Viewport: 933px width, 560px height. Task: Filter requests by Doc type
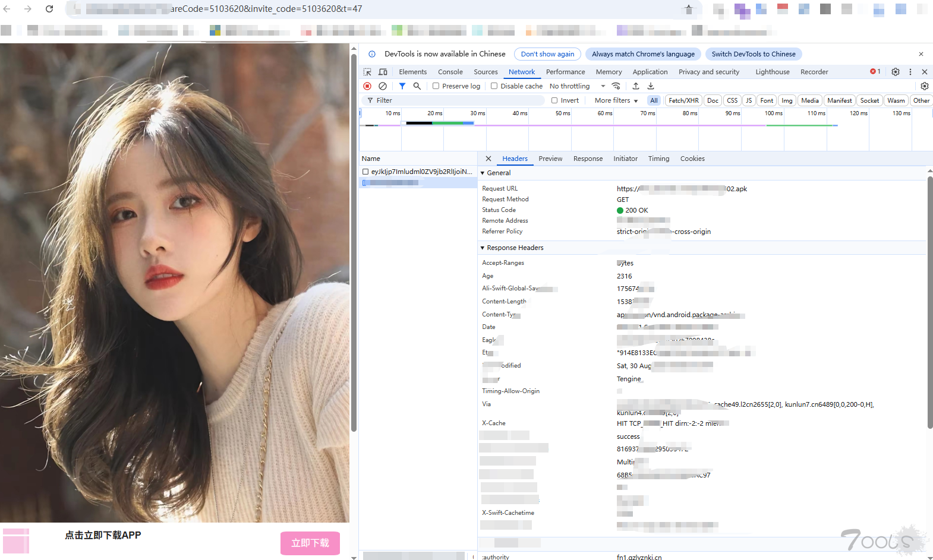tap(713, 100)
